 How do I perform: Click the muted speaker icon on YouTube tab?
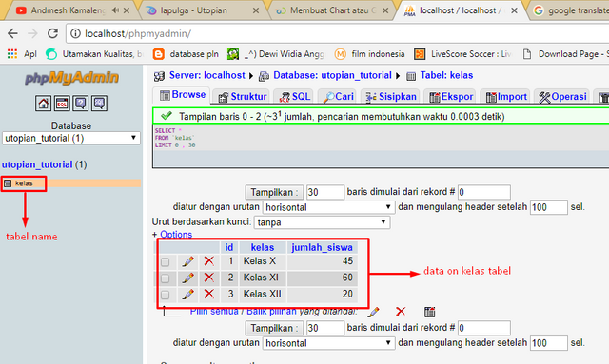[x=115, y=10]
